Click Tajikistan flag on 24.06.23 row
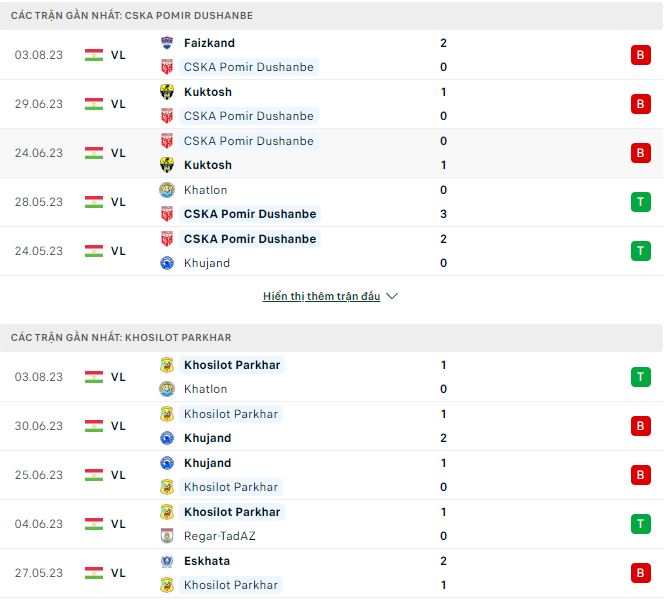671x600 pixels. tap(94, 153)
